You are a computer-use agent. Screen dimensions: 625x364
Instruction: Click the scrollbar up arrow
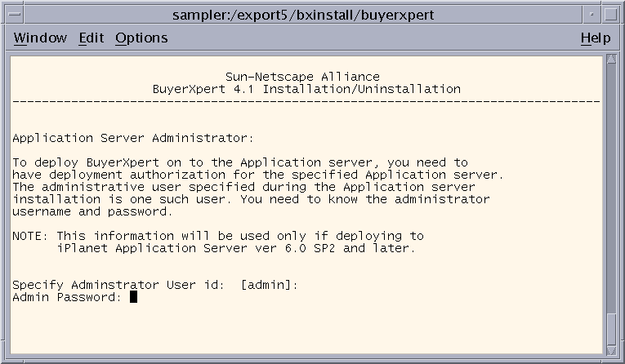coord(611,60)
